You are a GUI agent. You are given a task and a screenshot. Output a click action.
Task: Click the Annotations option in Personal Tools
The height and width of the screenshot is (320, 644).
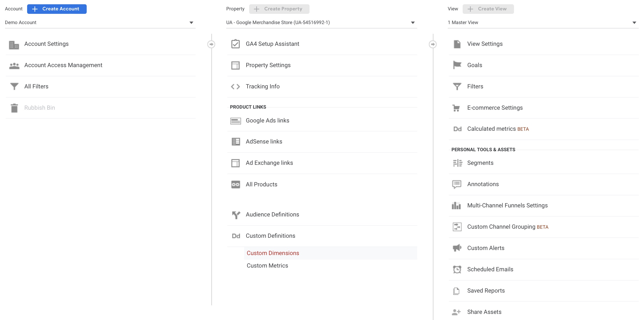tap(483, 183)
